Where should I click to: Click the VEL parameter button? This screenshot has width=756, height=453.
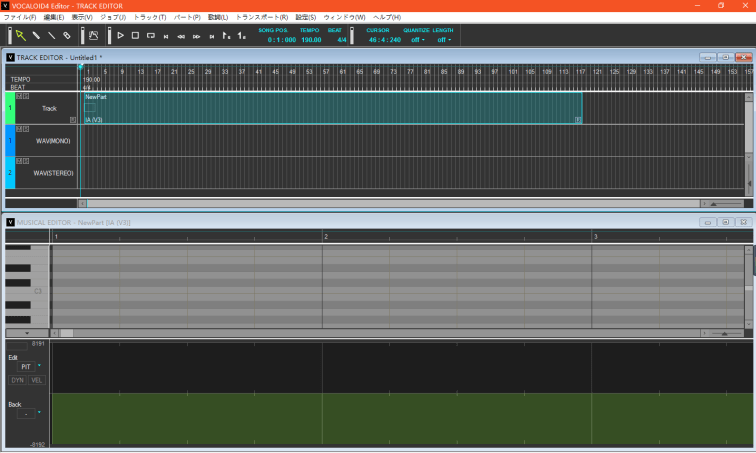pyautogui.click(x=37, y=380)
